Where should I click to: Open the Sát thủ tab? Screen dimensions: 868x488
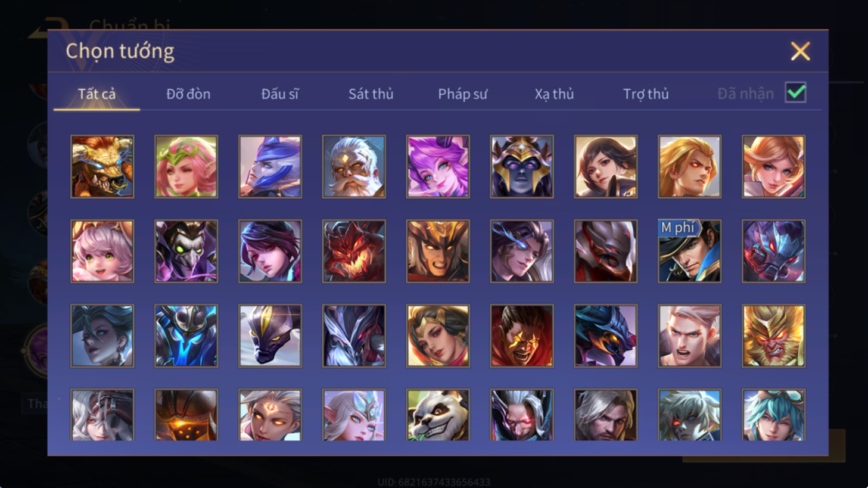(371, 94)
